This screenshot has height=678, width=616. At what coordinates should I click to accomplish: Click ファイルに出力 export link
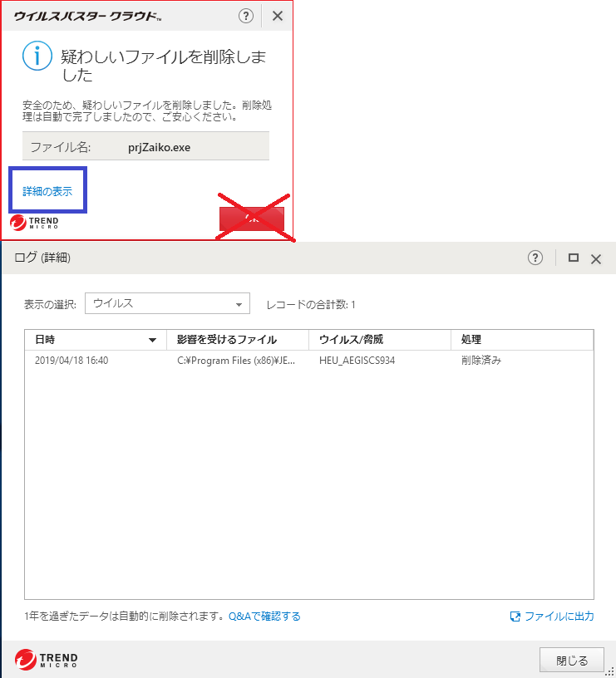[x=552, y=617]
